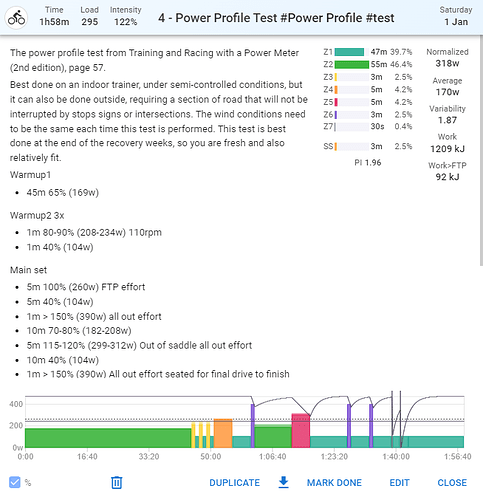This screenshot has height=500, width=483.
Task: Click the Z2 green zone bar
Action: tap(352, 64)
